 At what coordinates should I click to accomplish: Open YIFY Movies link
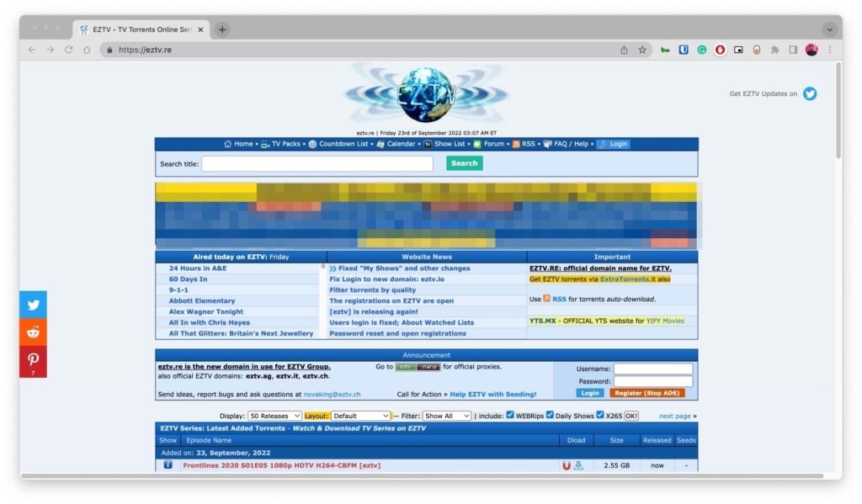665,321
